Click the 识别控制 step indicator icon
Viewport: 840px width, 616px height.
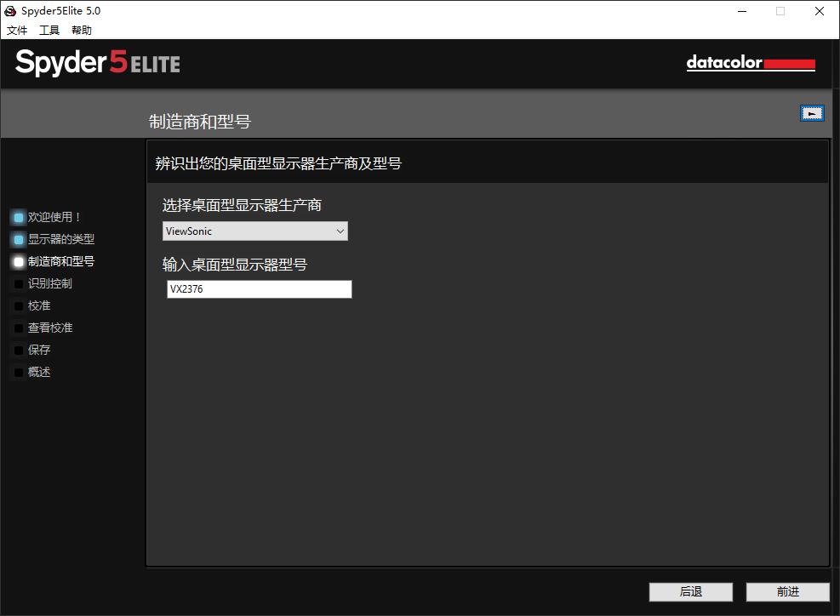[x=19, y=284]
